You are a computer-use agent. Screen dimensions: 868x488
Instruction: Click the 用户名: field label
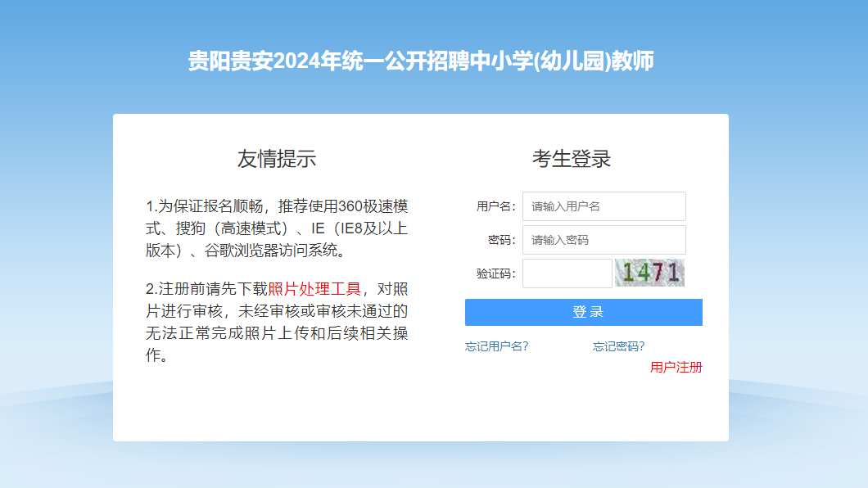(495, 206)
